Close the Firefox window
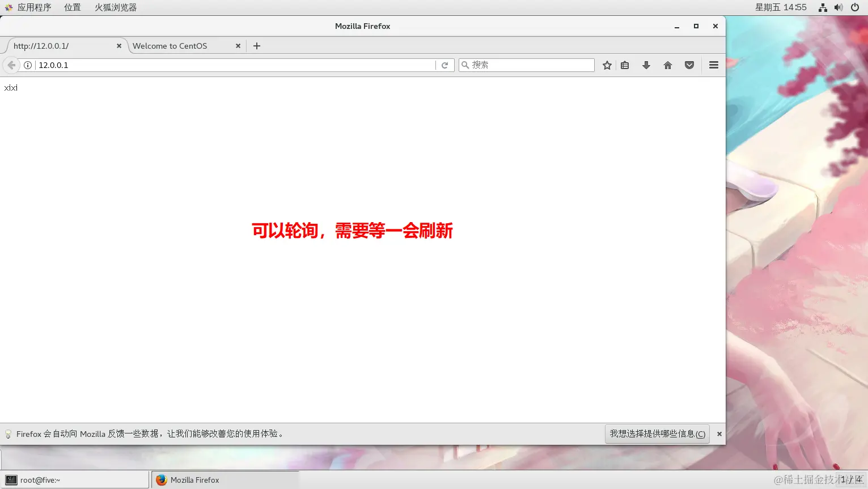 pos(715,26)
